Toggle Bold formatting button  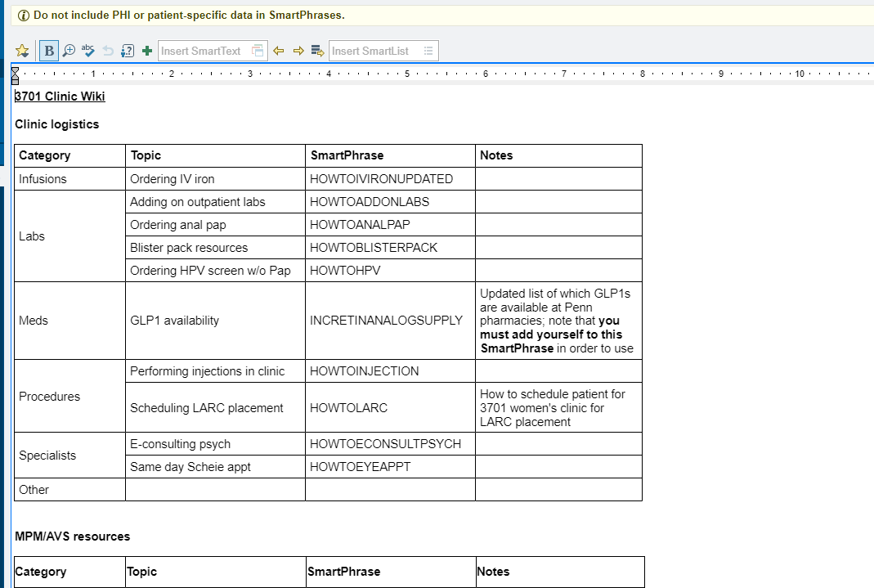49,51
